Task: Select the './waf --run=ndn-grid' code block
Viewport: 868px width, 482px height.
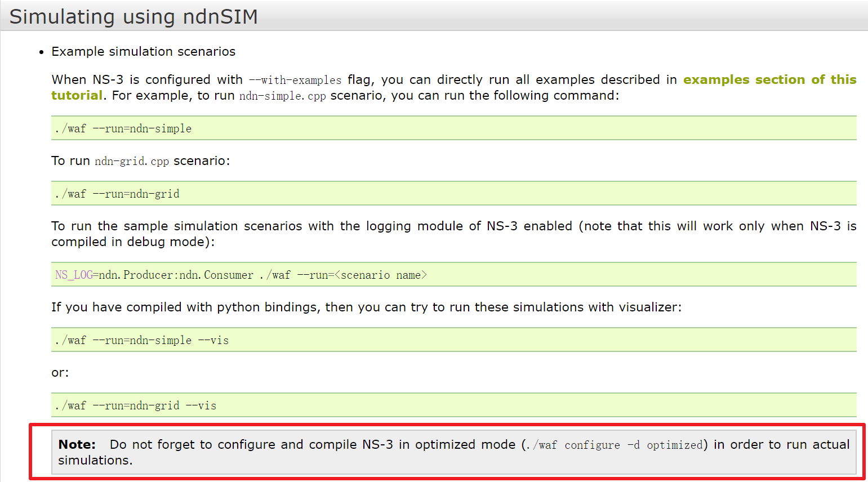Action: [x=117, y=194]
